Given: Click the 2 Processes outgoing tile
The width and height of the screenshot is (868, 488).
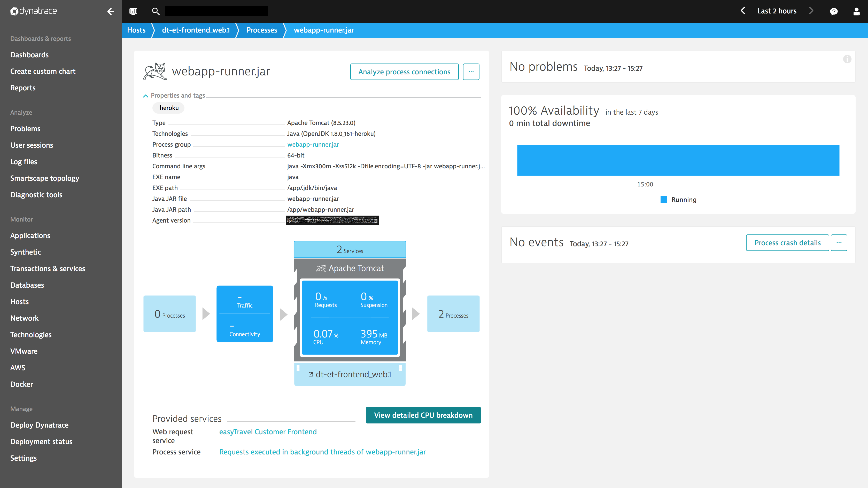Looking at the screenshot, I should pyautogui.click(x=453, y=313).
